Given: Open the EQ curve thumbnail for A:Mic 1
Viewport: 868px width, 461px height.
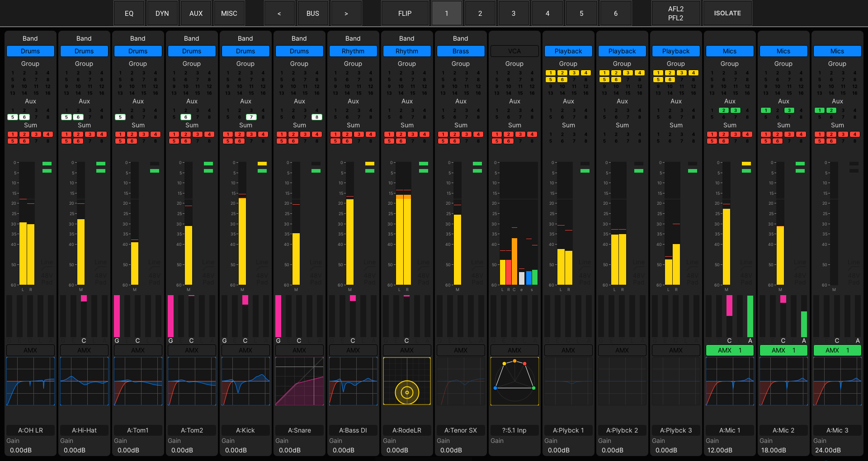Looking at the screenshot, I should (730, 381).
